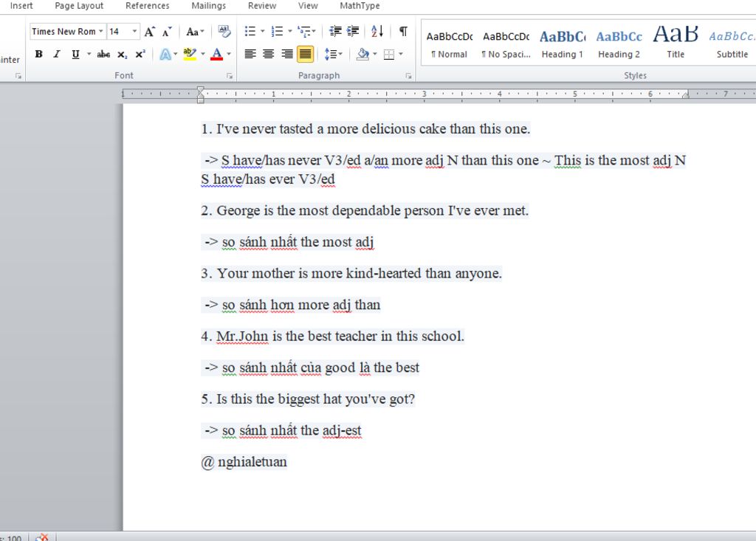Center align the text
This screenshot has height=541, width=756.
point(269,54)
